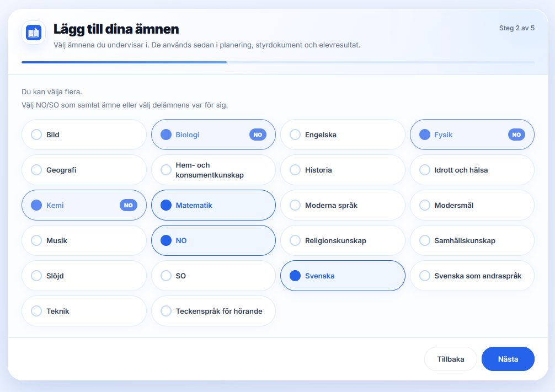Click the NO badge on Biologi

pos(258,135)
